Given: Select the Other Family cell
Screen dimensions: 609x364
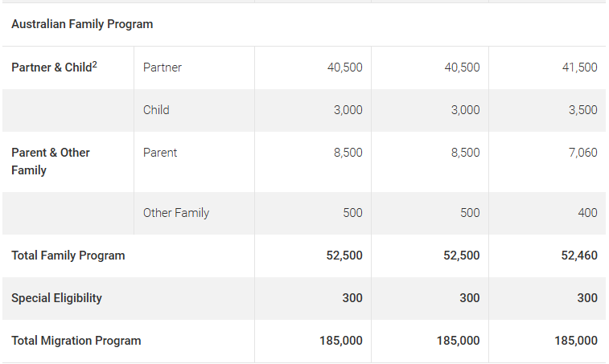Looking at the screenshot, I should tap(176, 213).
